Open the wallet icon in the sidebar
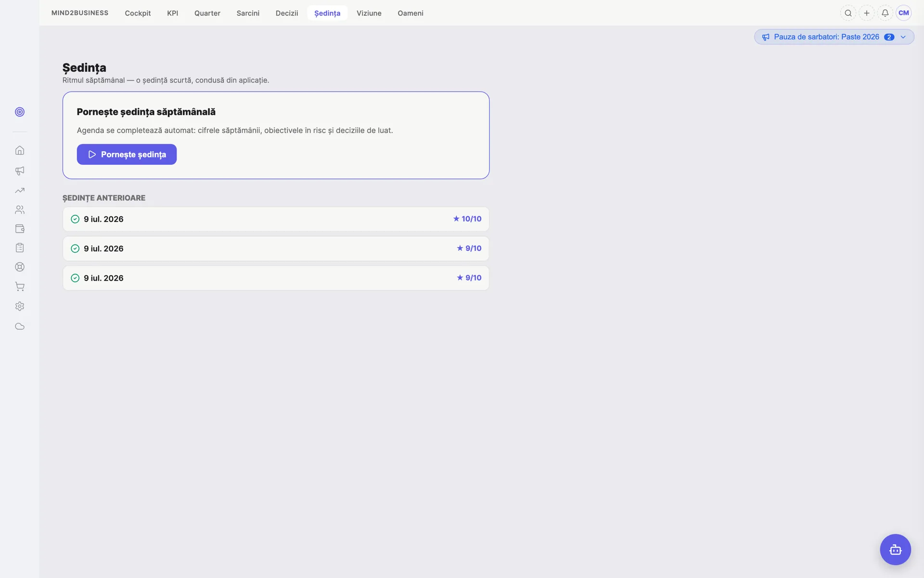924x578 pixels. pyautogui.click(x=20, y=229)
